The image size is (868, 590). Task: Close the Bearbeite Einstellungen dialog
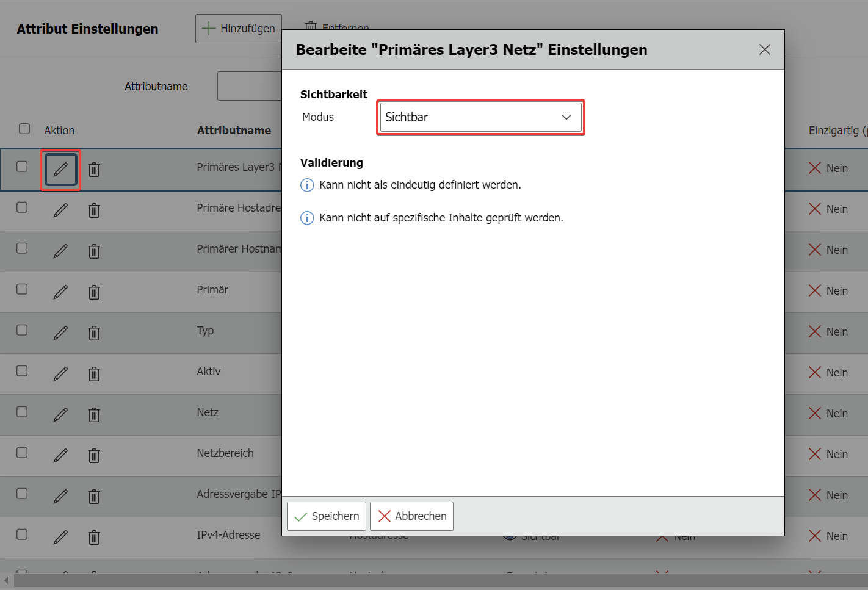[x=764, y=49]
